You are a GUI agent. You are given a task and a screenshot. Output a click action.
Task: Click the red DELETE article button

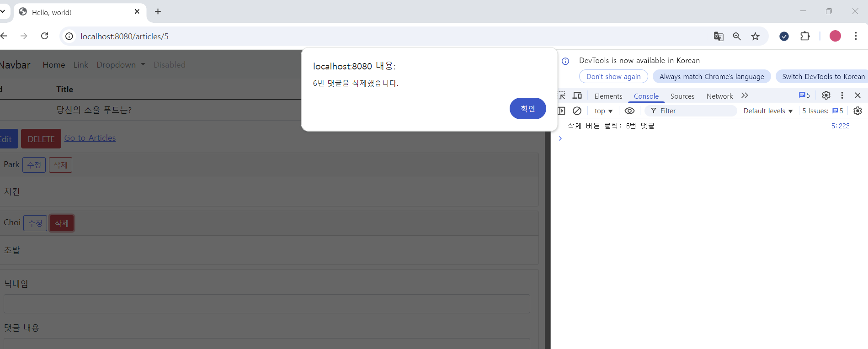[x=41, y=139]
